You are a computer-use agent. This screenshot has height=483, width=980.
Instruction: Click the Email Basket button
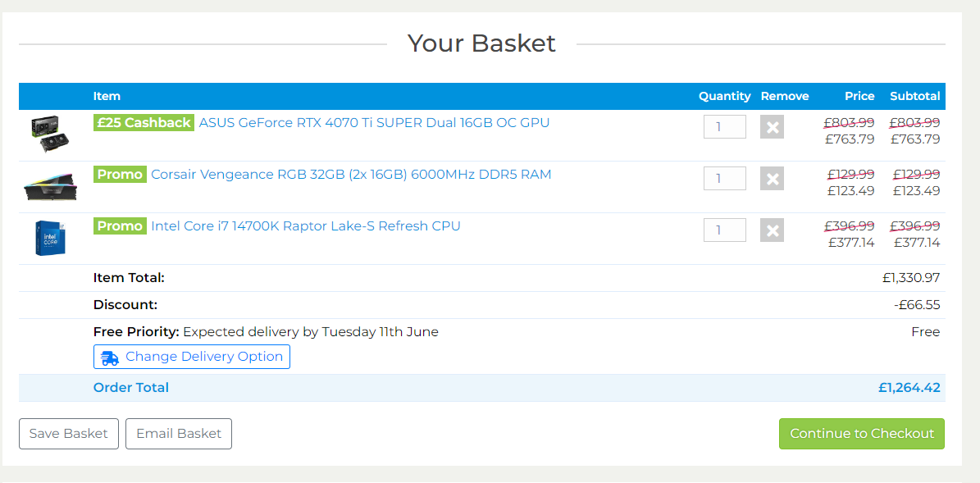click(x=179, y=434)
